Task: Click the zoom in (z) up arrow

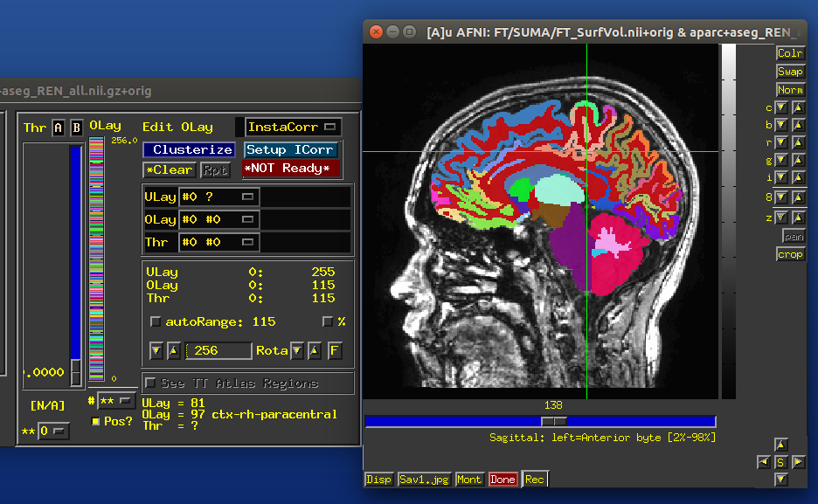Action: 798,217
